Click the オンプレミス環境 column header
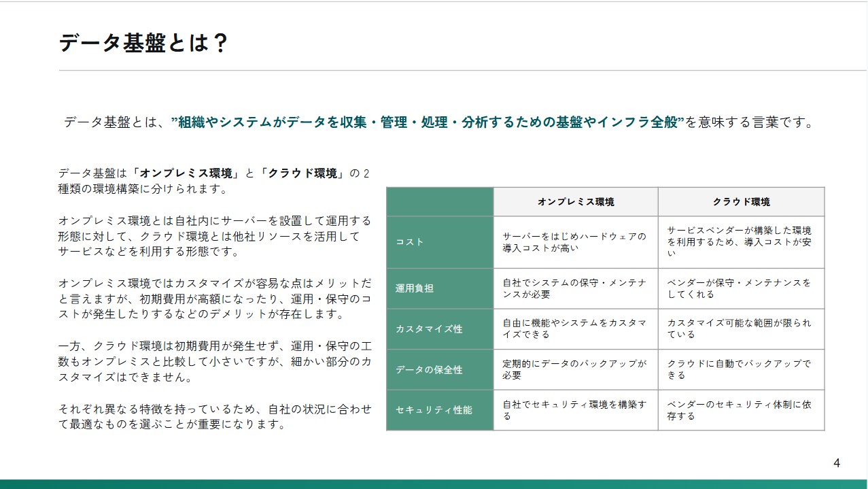 tap(575, 202)
